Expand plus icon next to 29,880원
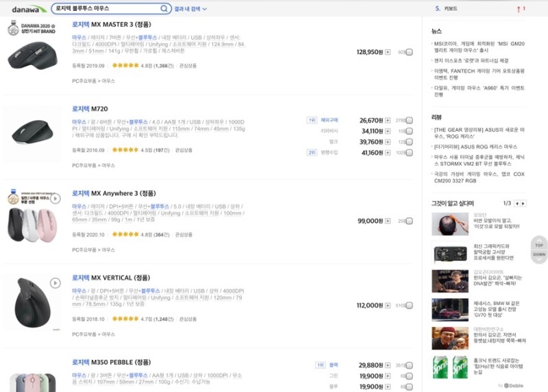548x392 pixels. 388,365
